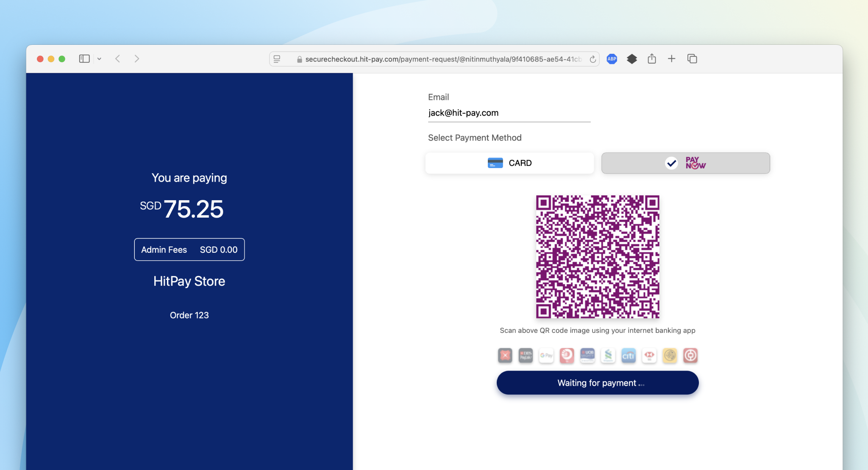Viewport: 868px width, 470px height.
Task: Click the You are paying heading
Action: click(189, 178)
